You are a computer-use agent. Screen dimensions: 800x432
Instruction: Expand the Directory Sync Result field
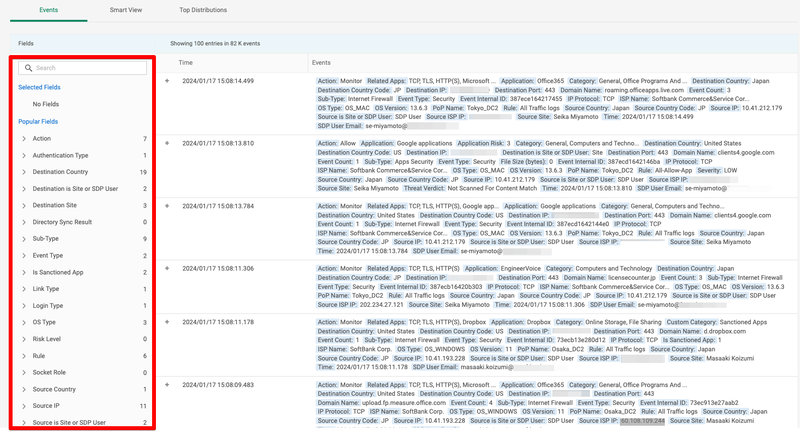24,222
